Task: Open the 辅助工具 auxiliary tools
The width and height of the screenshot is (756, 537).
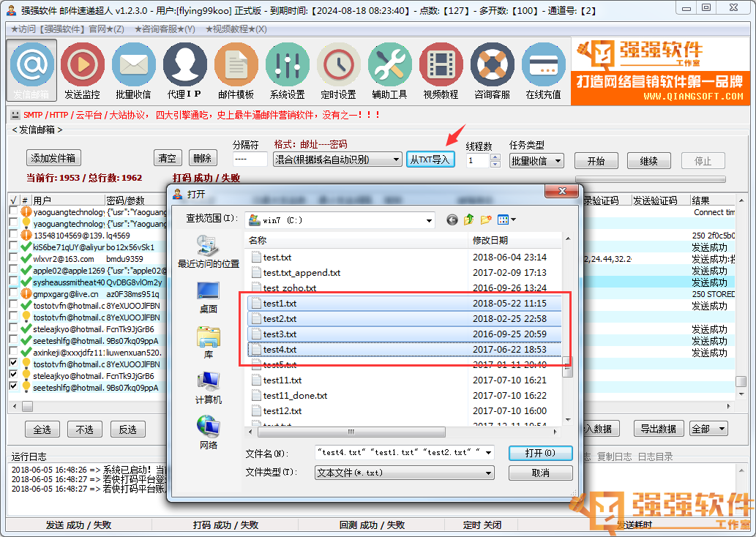Action: tap(389, 70)
